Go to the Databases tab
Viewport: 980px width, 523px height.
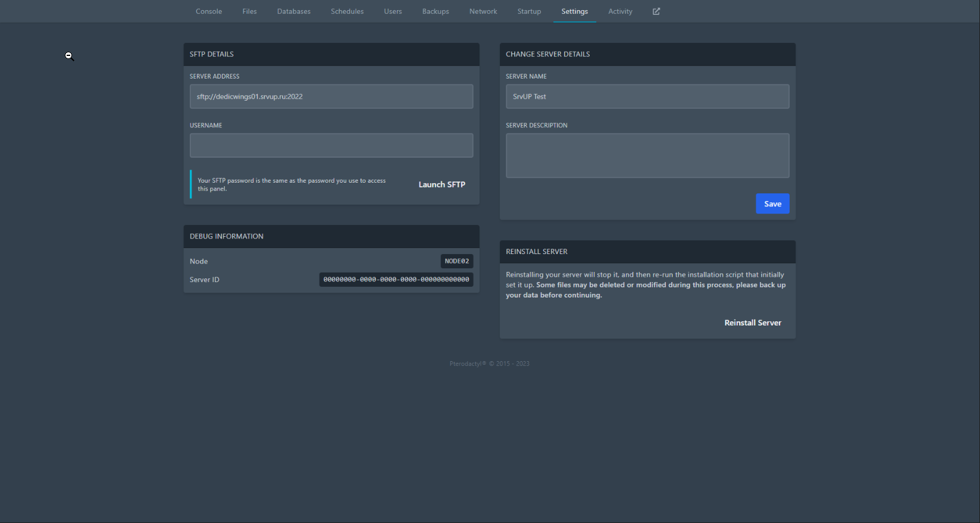pyautogui.click(x=294, y=11)
